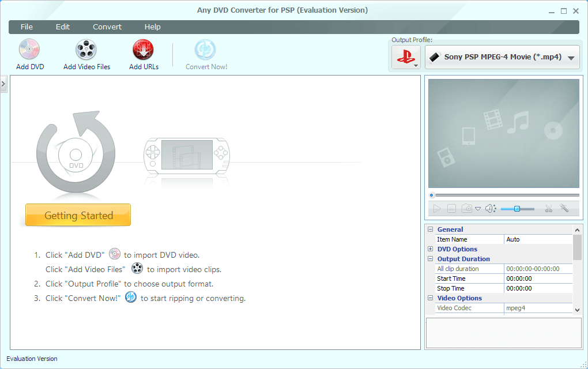The width and height of the screenshot is (588, 369).
Task: Click the Add URLs download icon
Action: 143,50
